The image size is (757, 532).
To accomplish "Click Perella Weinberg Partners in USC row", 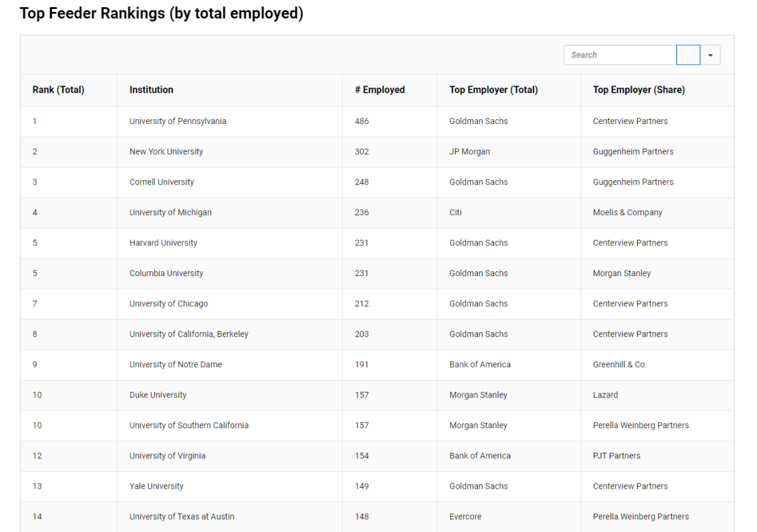I will 641,425.
